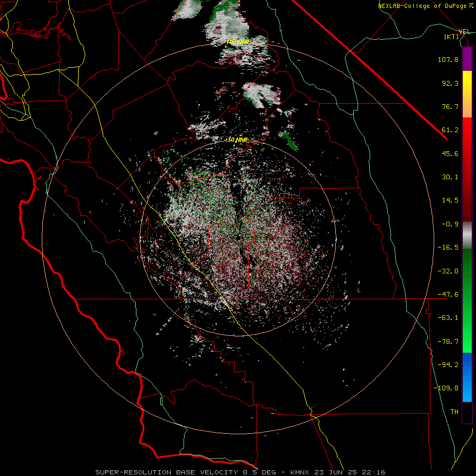The image size is (476, 476).
Task: Click the SUPER-RESOLUTION BASE VELOCITY caption text
Action: [167, 472]
